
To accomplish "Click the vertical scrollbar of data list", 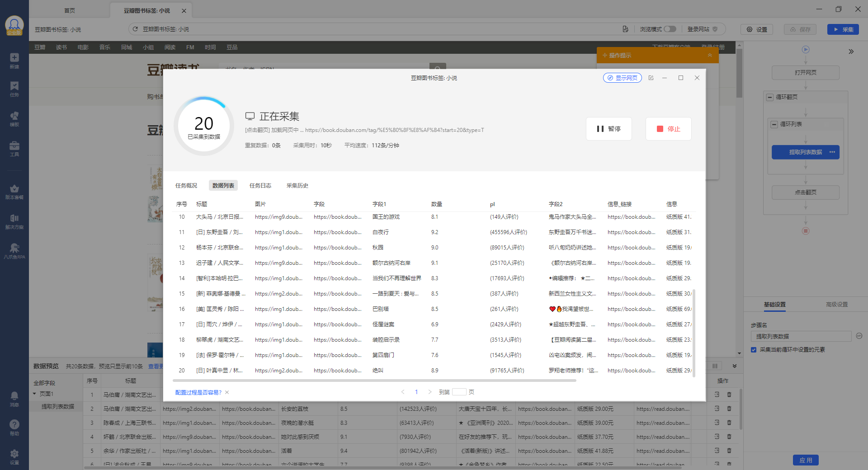I will 693,333.
